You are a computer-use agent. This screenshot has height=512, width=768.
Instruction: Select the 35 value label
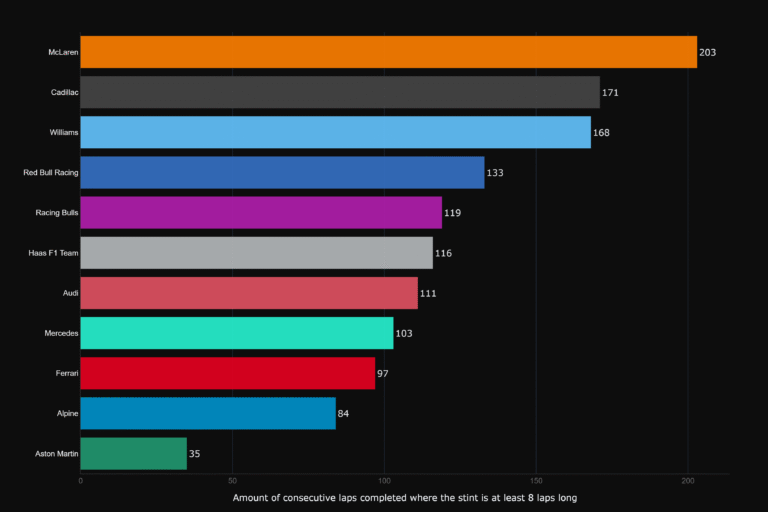click(x=194, y=454)
